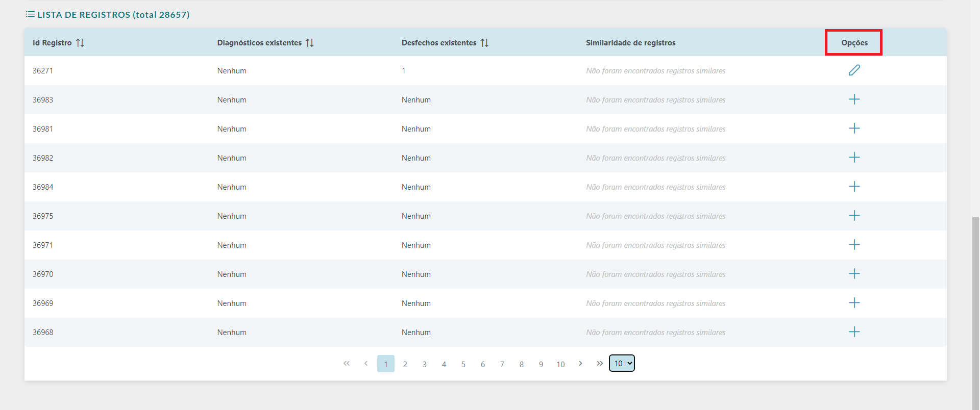980x410 pixels.
Task: Go to previous page chevron
Action: (366, 364)
